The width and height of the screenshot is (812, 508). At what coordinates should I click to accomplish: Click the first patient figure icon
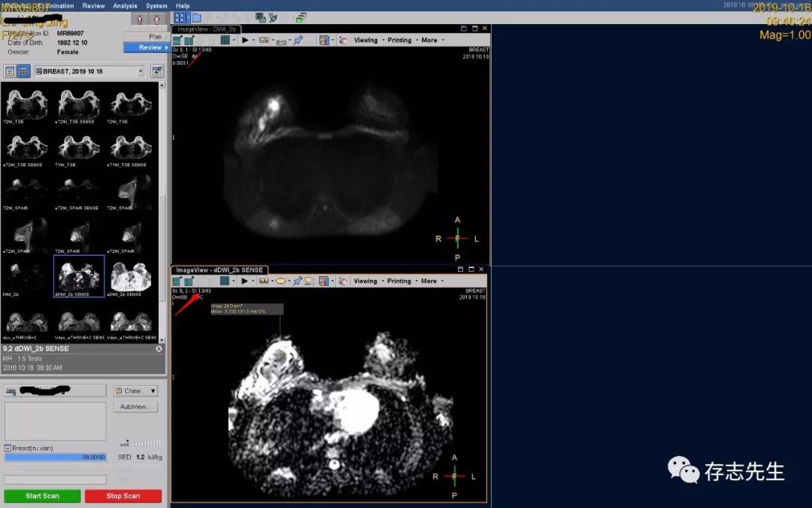[139, 20]
